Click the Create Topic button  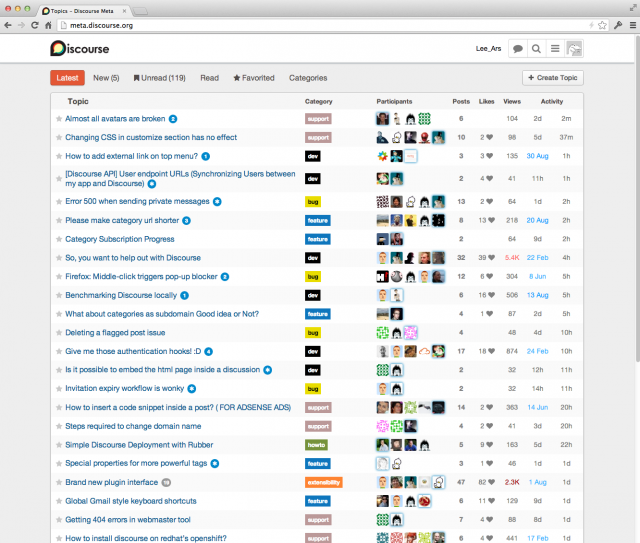click(x=553, y=78)
